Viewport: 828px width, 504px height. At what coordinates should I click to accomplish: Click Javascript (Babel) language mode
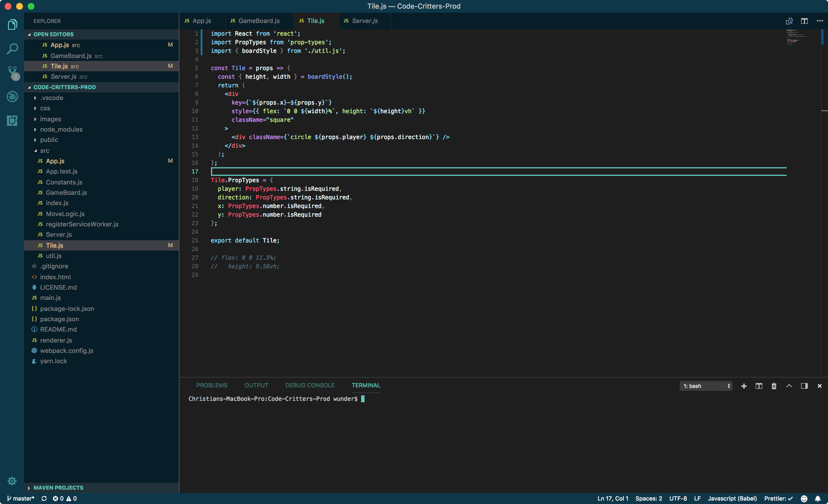(x=732, y=498)
